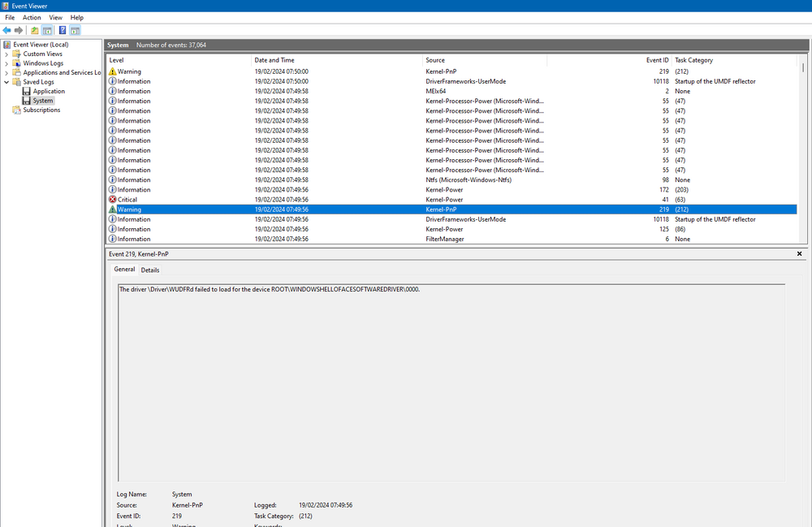Select the FilterManager event row
Image resolution: width=812 pixels, height=527 pixels.
(x=451, y=239)
